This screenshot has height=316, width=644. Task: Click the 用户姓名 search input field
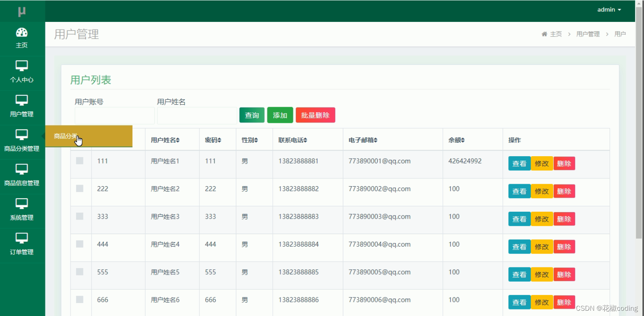197,116
